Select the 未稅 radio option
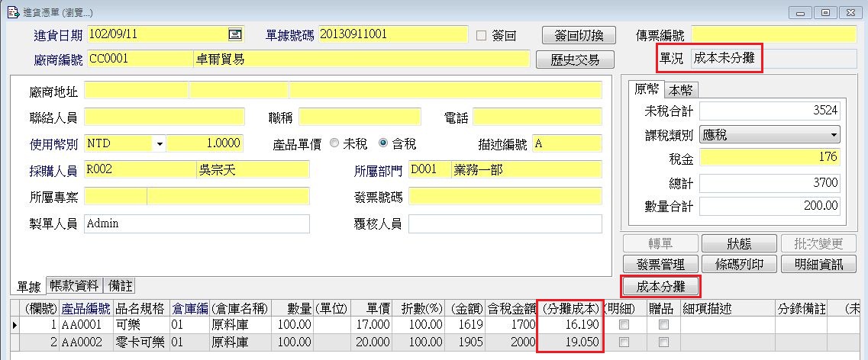Screen dimensions: 868x360 pyautogui.click(x=335, y=143)
